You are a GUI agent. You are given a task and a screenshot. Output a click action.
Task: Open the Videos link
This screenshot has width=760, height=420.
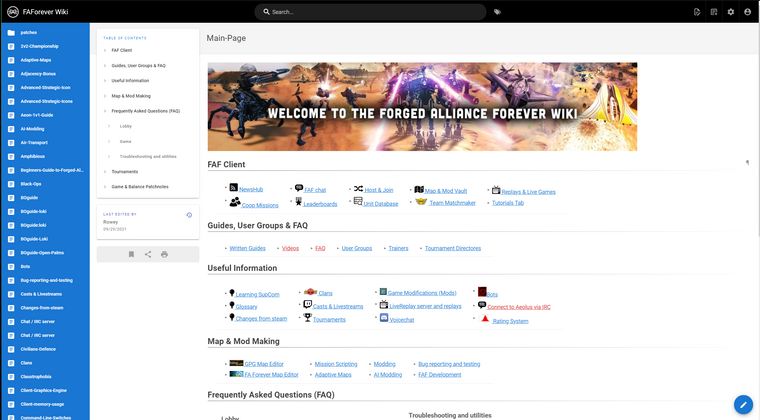[290, 248]
